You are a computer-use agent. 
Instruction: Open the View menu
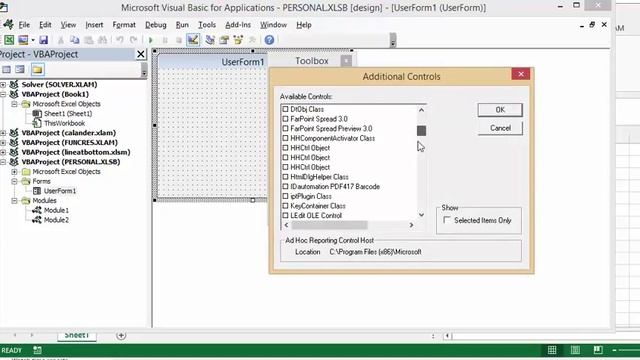click(x=68, y=25)
